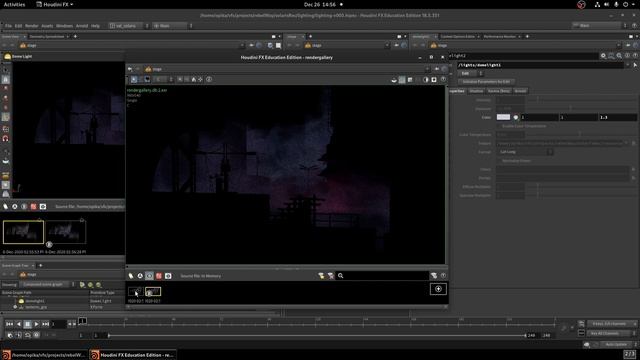Open Activities overview
Screen dimensions: 640x360
(14, 4)
